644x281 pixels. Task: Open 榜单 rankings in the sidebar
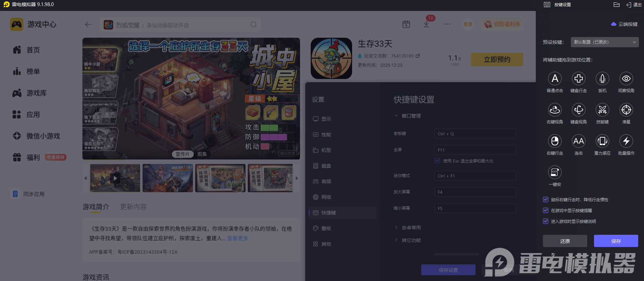[26, 71]
